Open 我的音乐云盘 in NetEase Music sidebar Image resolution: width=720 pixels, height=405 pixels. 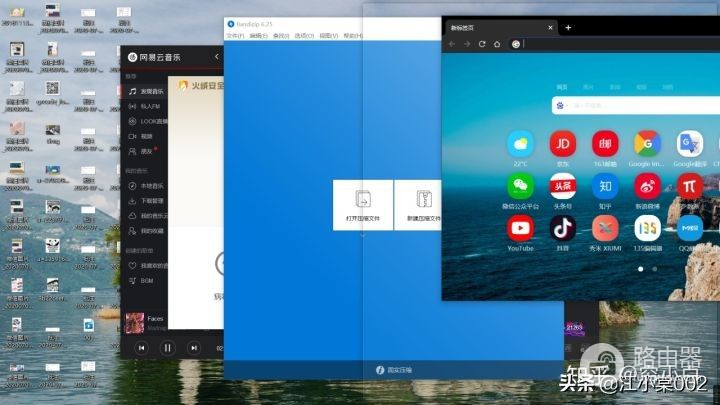[146, 216]
